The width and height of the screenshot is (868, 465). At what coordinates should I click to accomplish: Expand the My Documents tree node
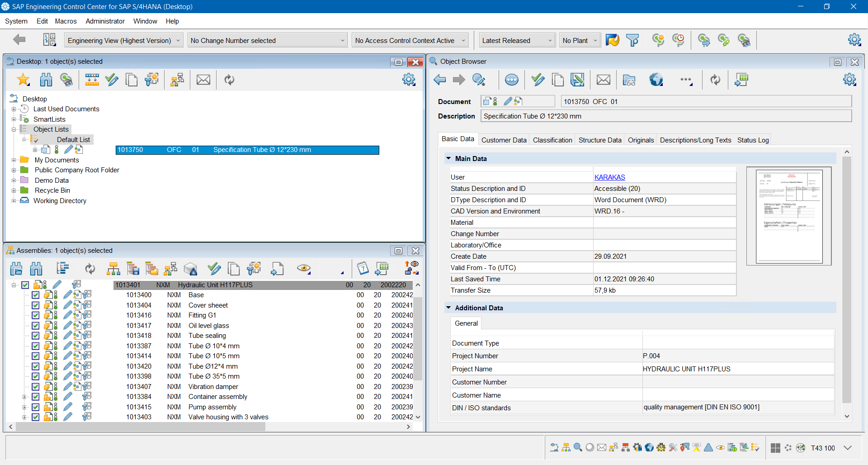pyautogui.click(x=14, y=160)
